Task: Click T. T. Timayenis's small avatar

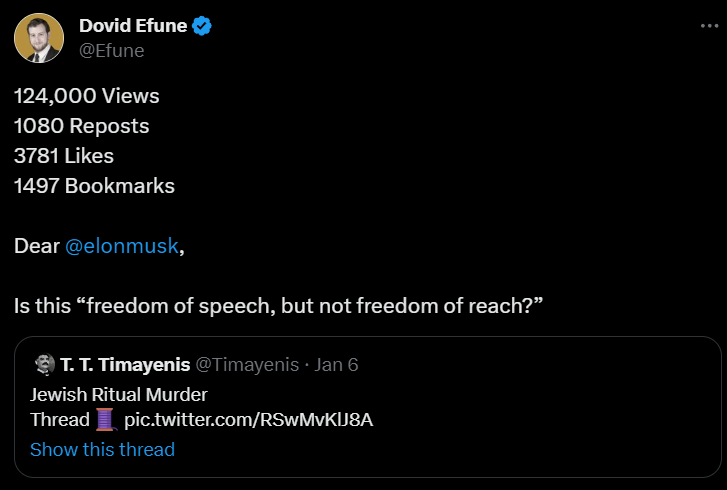Action: [44, 364]
